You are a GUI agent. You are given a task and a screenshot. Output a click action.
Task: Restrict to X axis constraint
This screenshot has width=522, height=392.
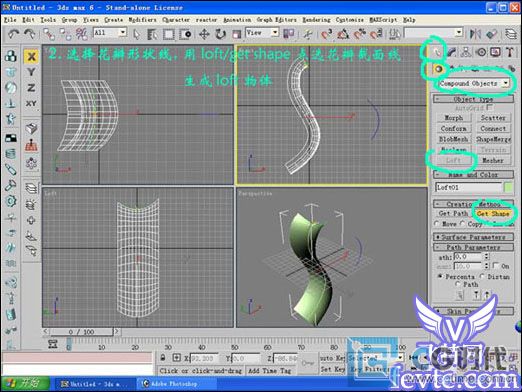31,56
